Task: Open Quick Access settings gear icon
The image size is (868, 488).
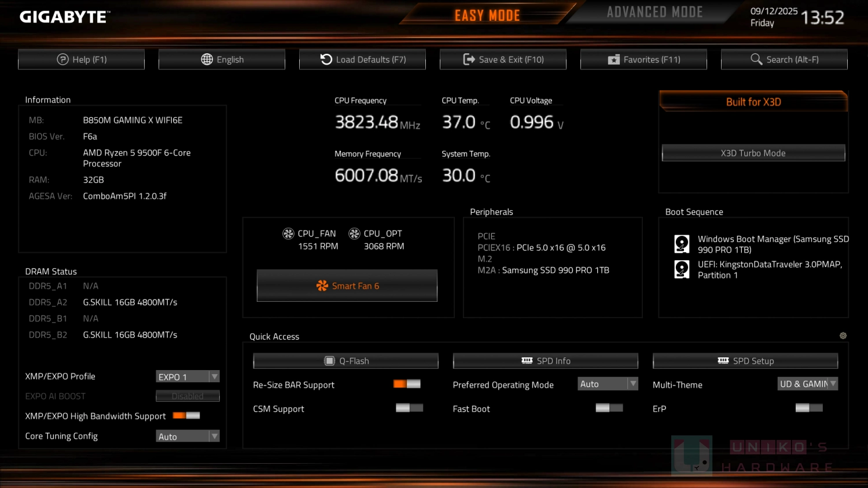Action: click(x=843, y=336)
